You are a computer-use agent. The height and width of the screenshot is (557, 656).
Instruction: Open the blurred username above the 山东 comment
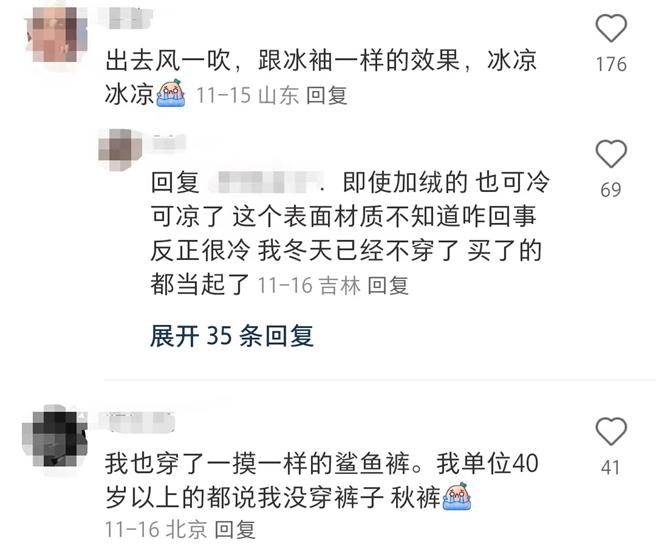[128, 18]
